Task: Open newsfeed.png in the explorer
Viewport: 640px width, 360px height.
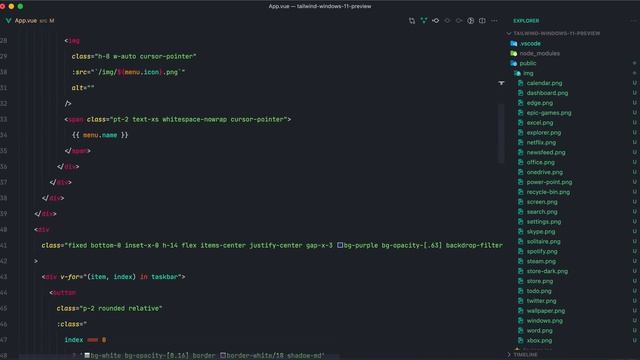Action: pos(546,152)
